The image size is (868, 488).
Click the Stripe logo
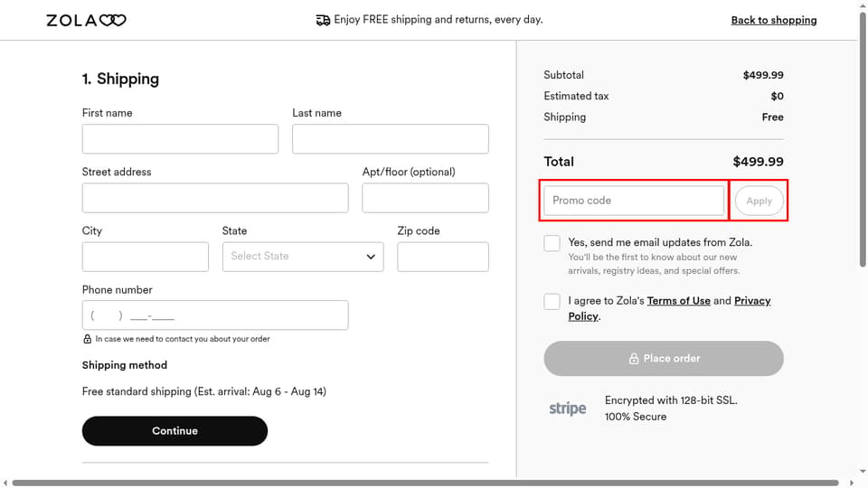[568, 408]
